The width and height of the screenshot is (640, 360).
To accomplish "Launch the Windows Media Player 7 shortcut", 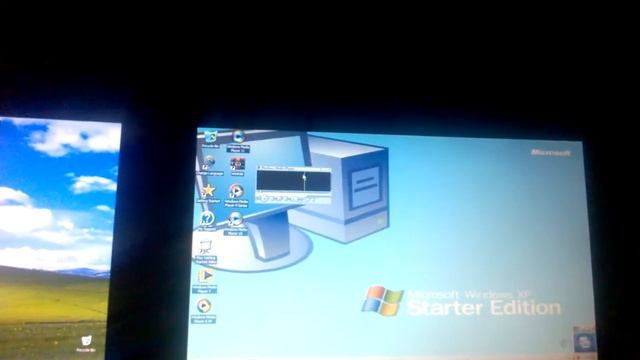I will [x=204, y=281].
